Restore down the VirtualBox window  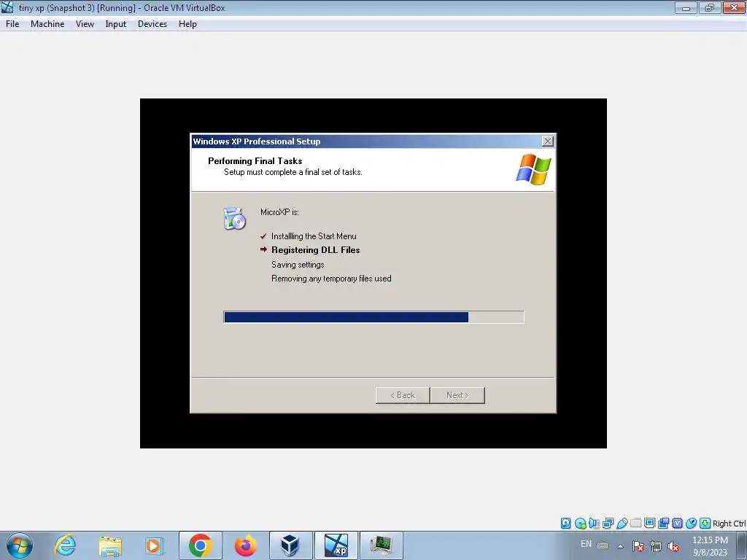point(709,7)
